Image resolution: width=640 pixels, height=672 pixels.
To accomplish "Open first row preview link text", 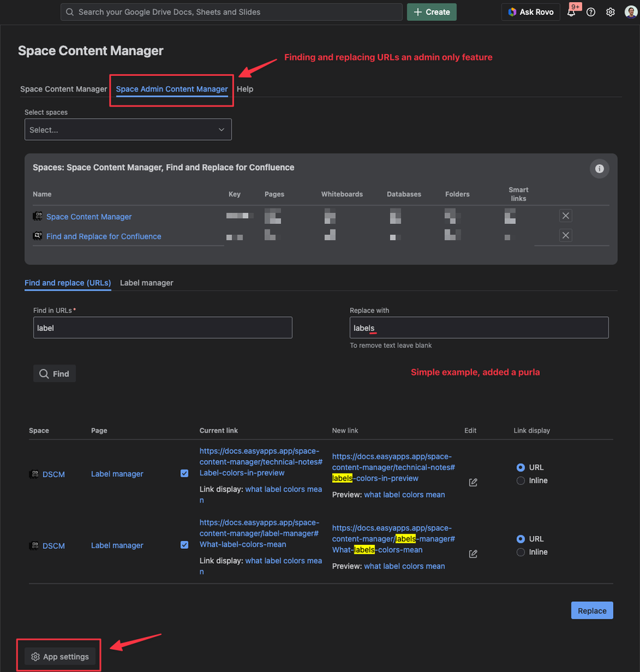I will tap(405, 494).
